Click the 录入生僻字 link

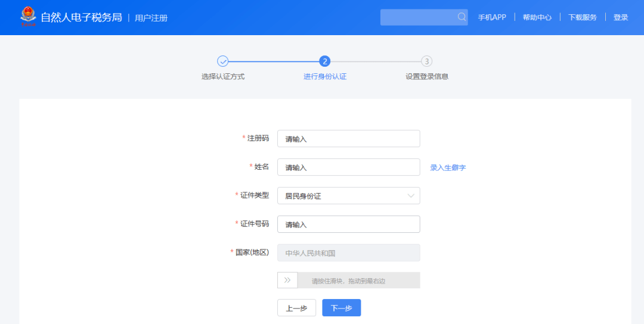point(448,167)
